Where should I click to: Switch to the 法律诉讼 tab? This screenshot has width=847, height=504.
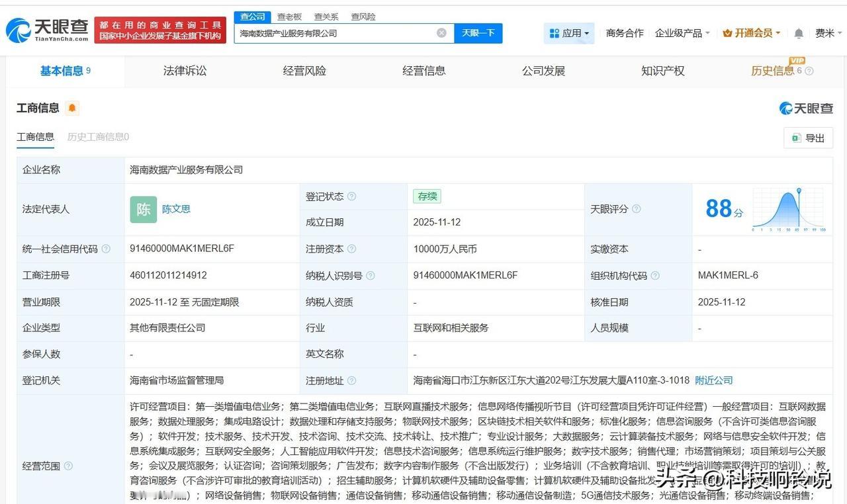[185, 71]
